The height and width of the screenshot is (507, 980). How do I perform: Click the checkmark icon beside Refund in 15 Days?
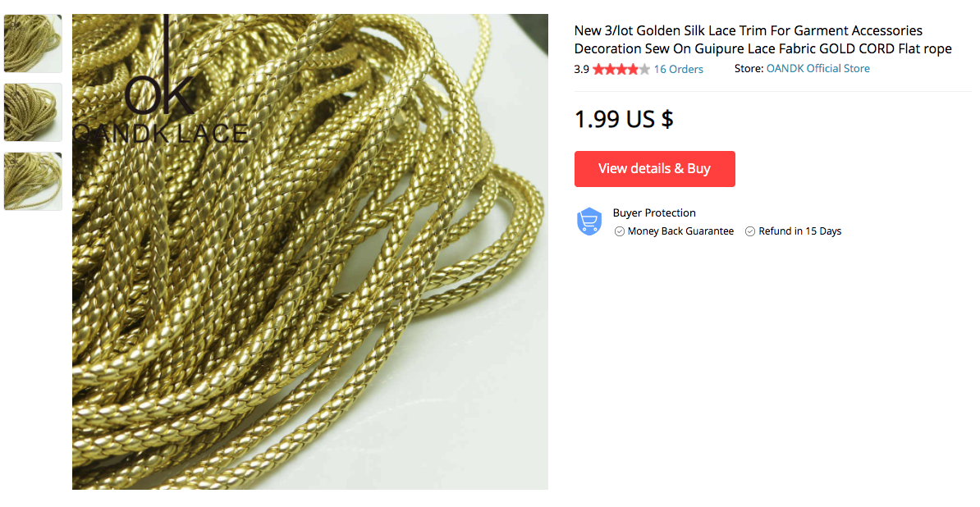tap(750, 231)
